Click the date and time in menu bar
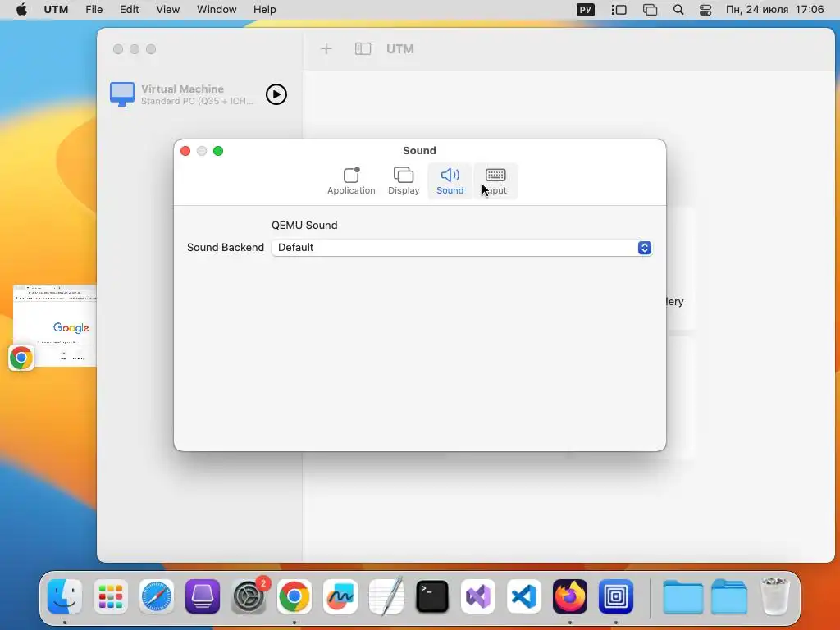This screenshot has width=840, height=630. [x=774, y=10]
